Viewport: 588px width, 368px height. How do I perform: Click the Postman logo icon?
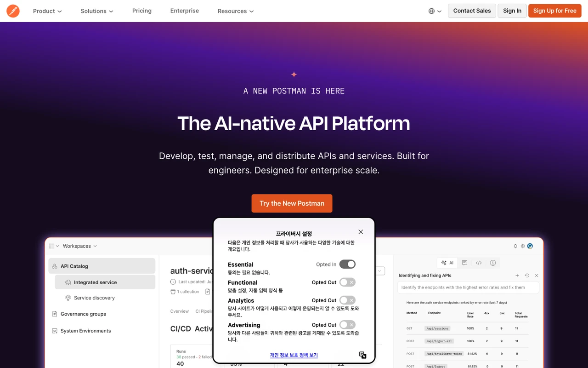click(13, 11)
